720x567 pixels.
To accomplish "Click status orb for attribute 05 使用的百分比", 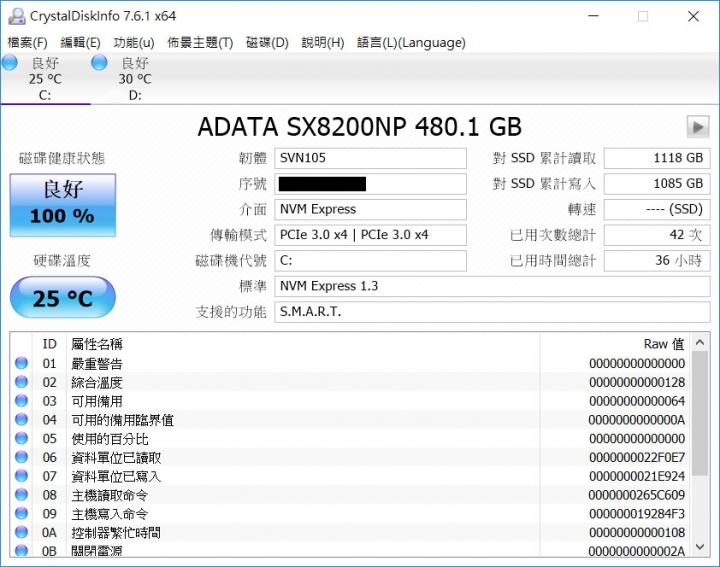I will click(x=21, y=439).
